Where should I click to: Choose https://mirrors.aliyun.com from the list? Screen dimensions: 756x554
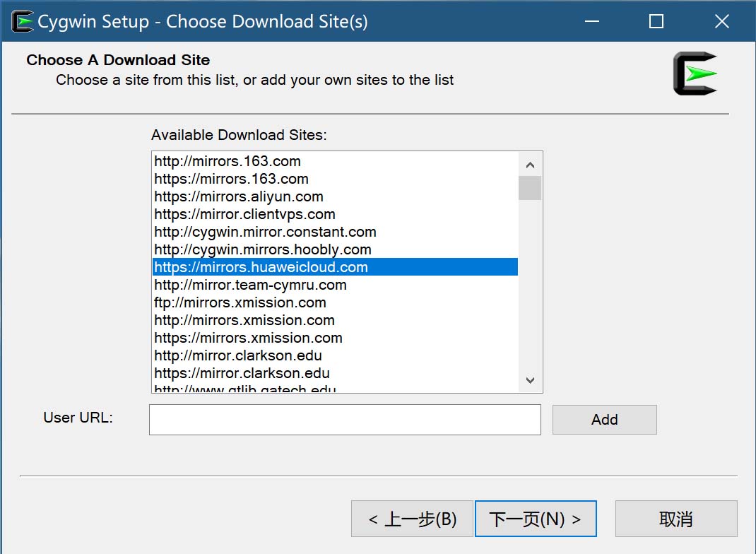[335, 196]
